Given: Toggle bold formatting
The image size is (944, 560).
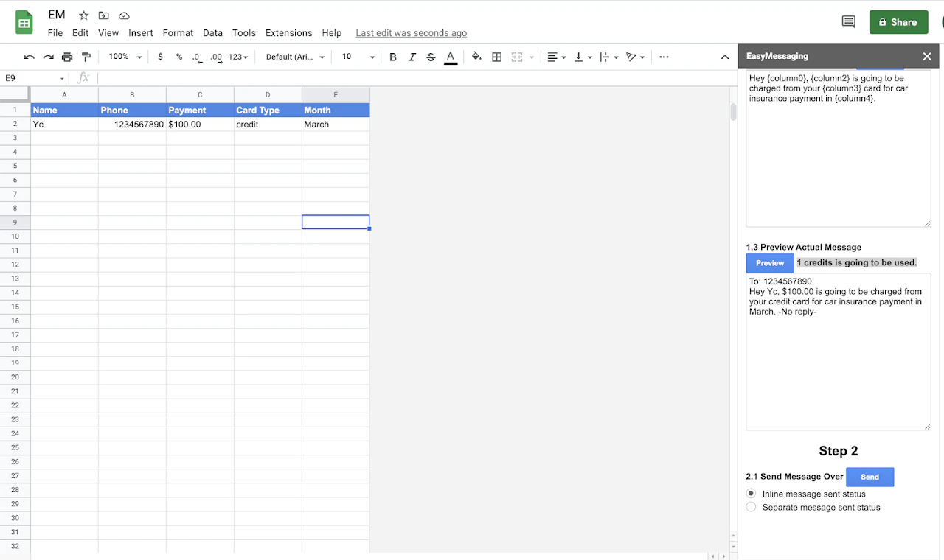Looking at the screenshot, I should tap(393, 57).
